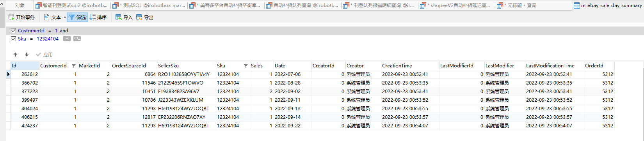The width and height of the screenshot is (644, 141).
Task: Select SellerSku cell R2O1103858OYVTIA4Y
Action: pos(186,74)
